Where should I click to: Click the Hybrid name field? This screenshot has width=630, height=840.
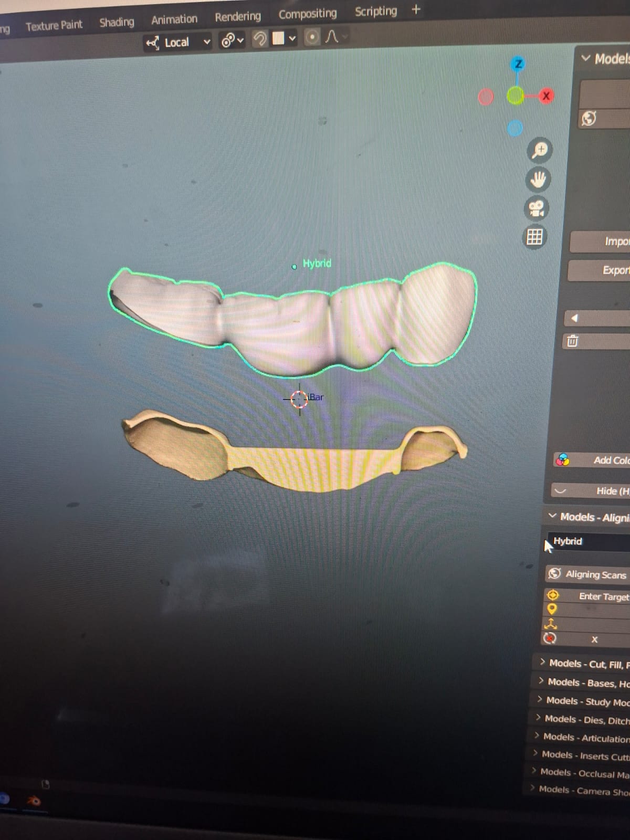click(589, 541)
